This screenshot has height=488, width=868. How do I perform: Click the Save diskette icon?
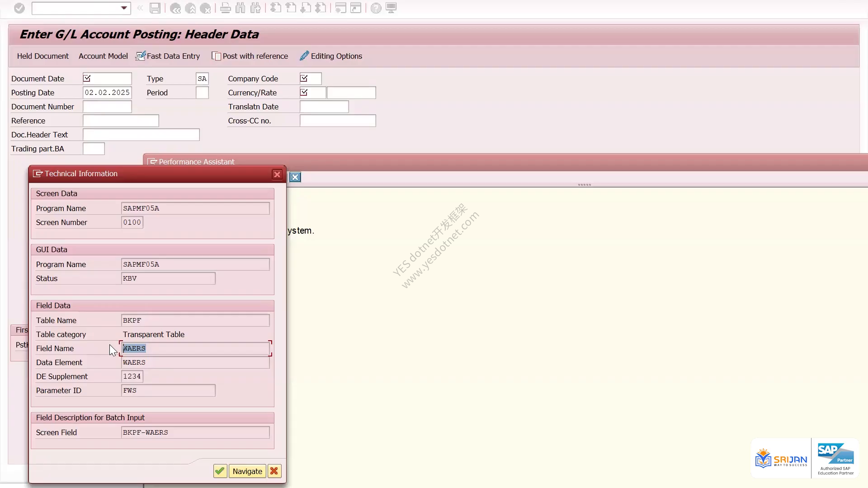[x=155, y=8]
